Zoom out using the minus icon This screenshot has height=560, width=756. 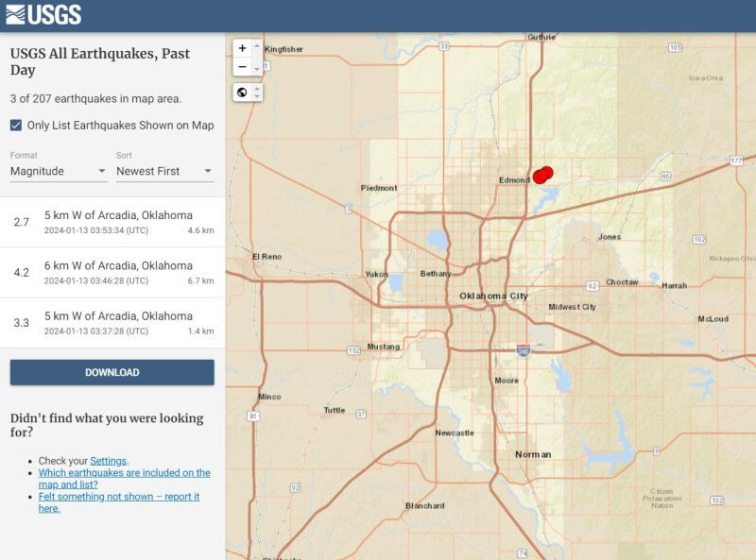[x=242, y=66]
